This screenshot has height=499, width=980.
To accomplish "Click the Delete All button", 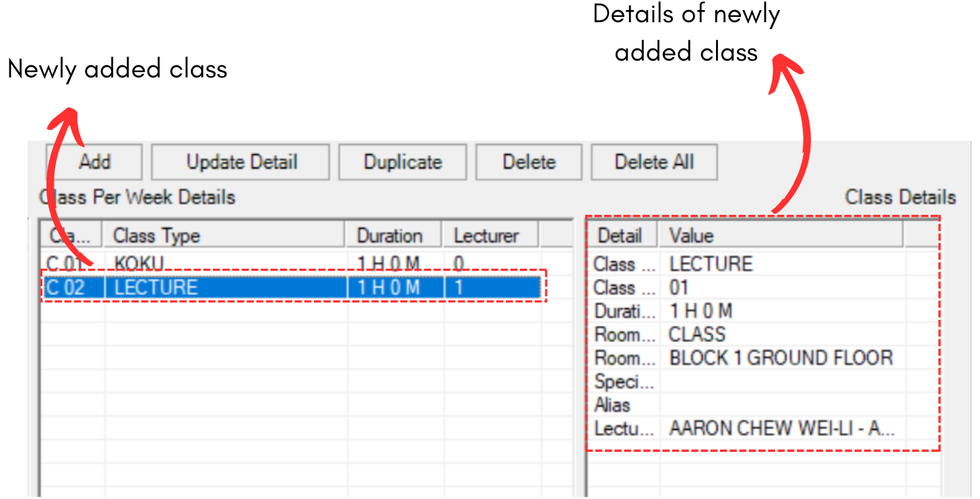I will (654, 162).
